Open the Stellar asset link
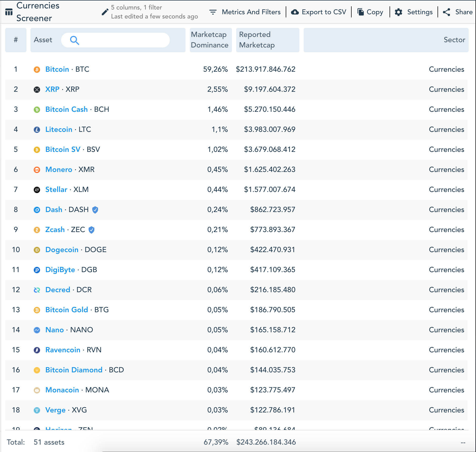This screenshot has width=476, height=452. (56, 190)
